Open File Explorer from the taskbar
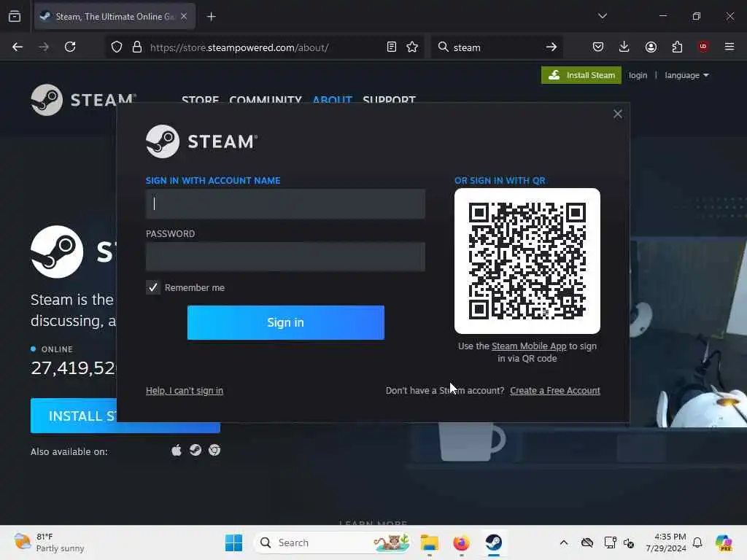 [429, 542]
